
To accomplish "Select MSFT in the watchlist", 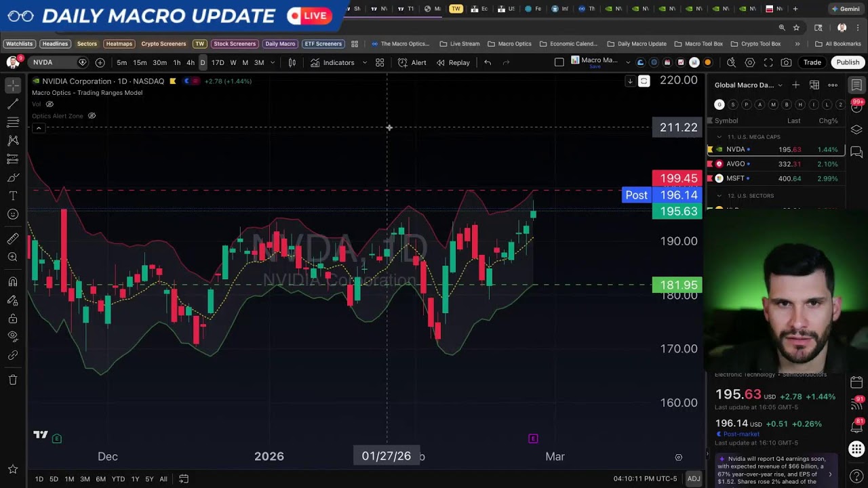I will (776, 179).
